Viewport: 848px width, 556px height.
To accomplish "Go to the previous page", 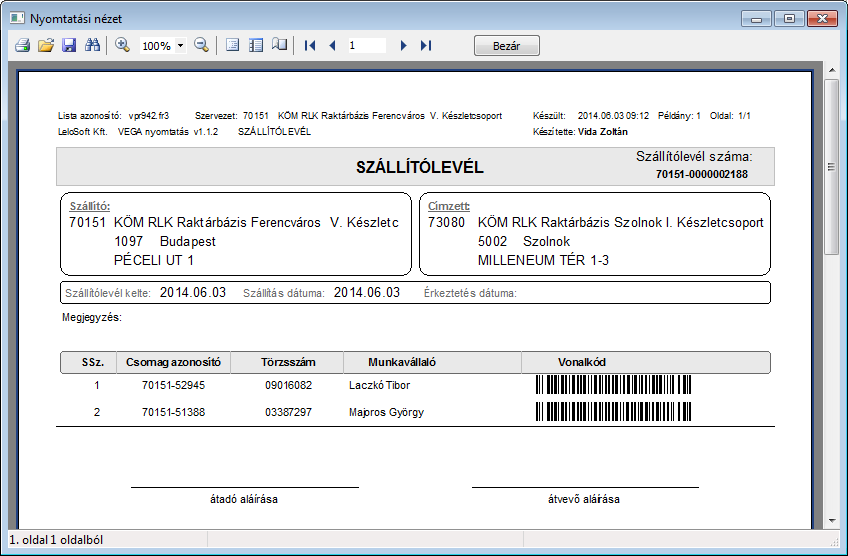I will click(333, 46).
